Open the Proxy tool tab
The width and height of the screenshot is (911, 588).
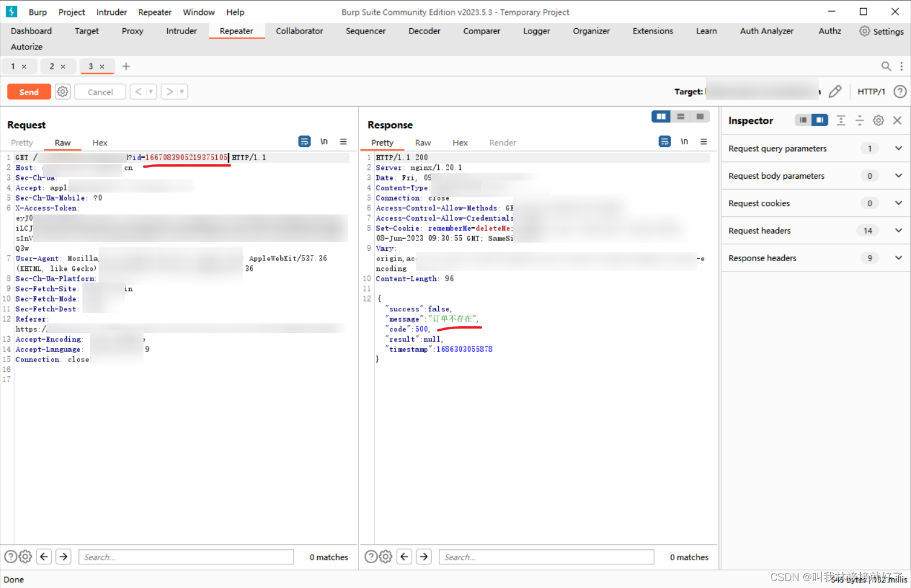133,31
